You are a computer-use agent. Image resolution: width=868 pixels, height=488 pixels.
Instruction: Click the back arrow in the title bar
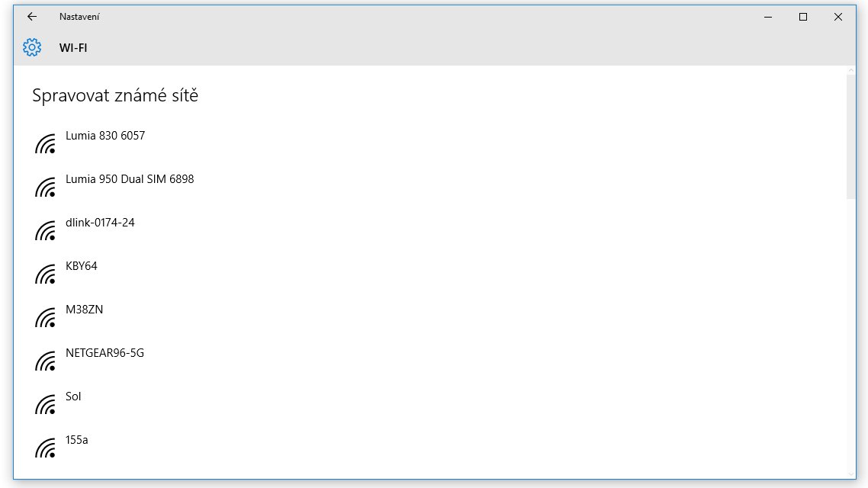point(32,17)
